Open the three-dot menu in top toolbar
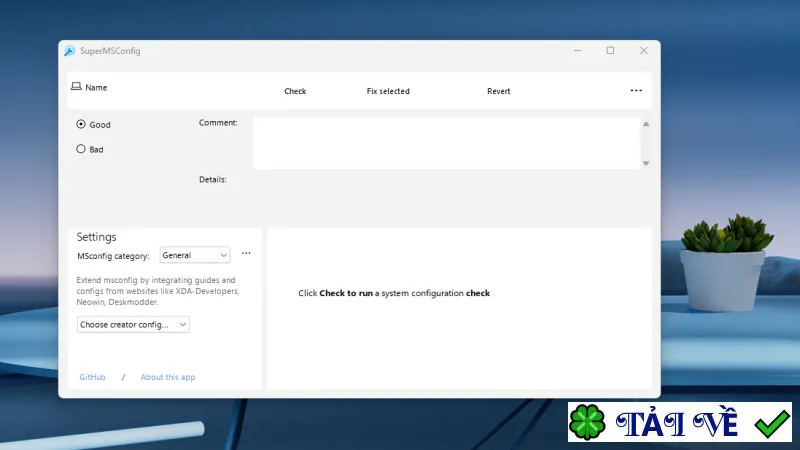The image size is (800, 450). point(636,90)
